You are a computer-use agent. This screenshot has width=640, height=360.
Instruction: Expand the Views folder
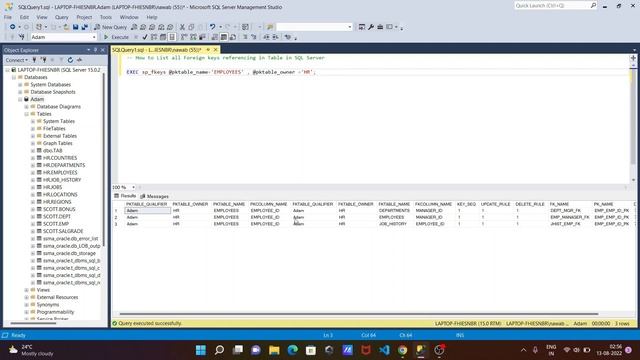[x=27, y=290]
